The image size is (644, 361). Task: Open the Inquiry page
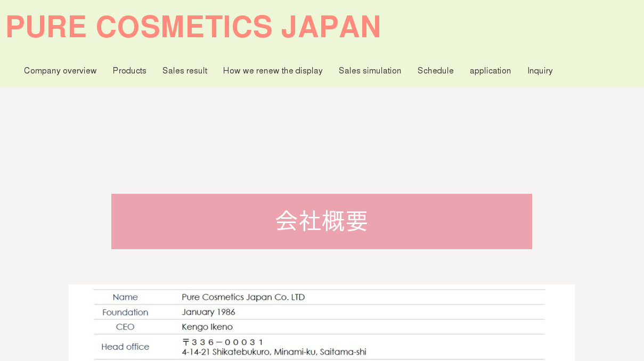coord(540,71)
